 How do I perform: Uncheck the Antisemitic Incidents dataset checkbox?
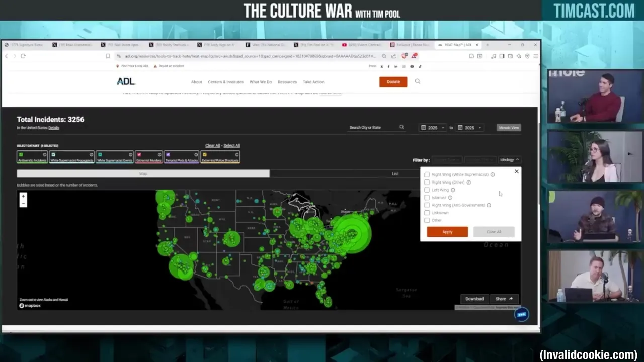tap(21, 155)
